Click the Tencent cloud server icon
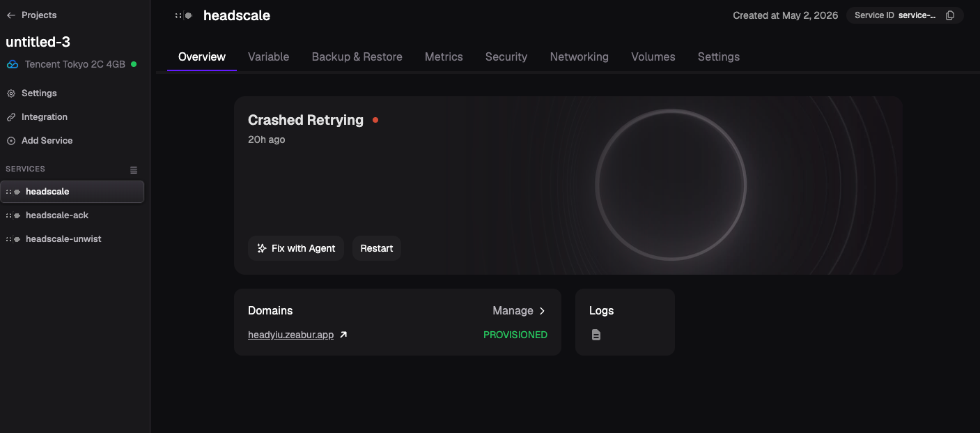The image size is (980, 433). click(13, 64)
